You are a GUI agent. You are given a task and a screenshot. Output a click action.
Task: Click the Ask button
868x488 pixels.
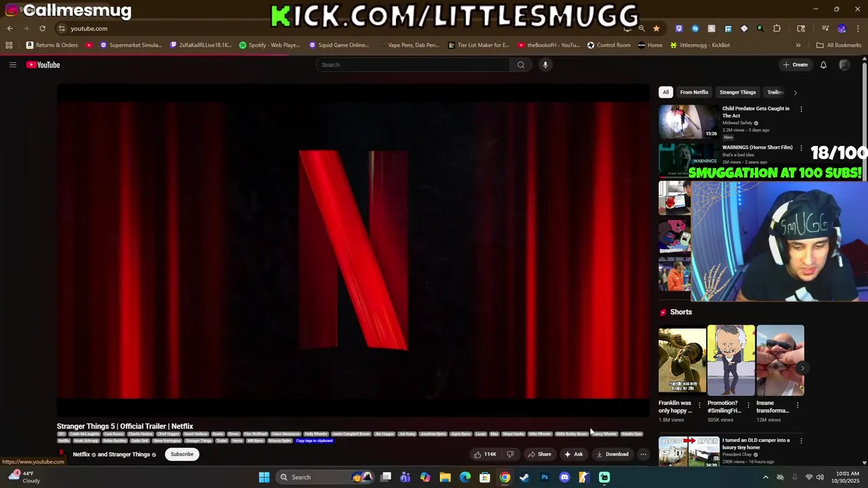point(574,454)
